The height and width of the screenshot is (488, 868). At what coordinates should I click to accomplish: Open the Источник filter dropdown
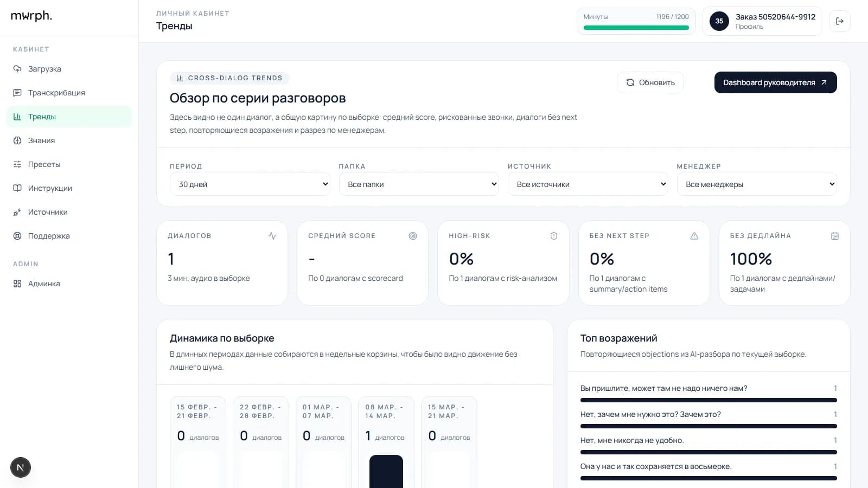pyautogui.click(x=588, y=184)
